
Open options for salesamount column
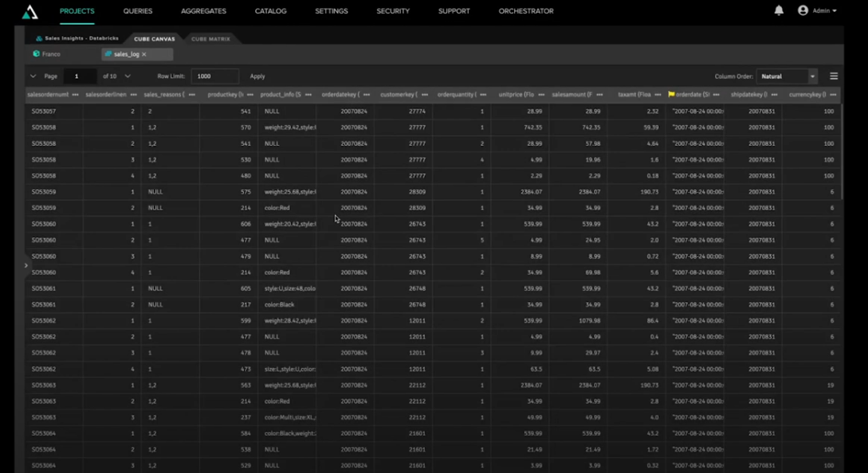coord(599,95)
